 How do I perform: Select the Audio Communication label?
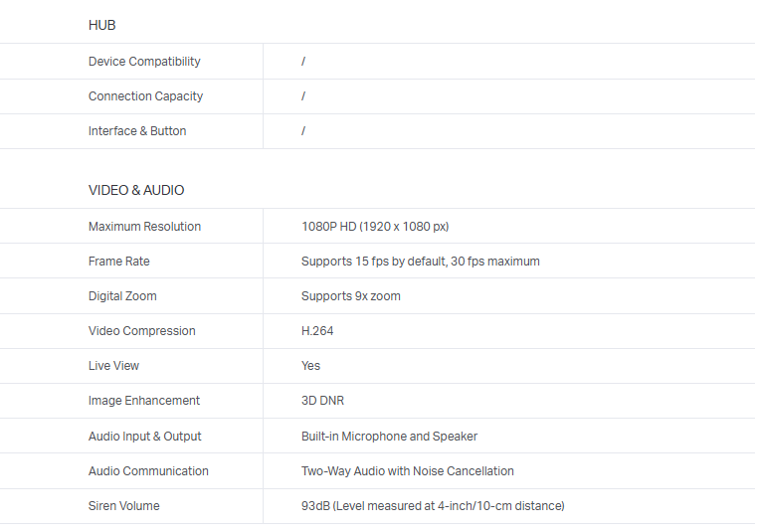pos(148,471)
